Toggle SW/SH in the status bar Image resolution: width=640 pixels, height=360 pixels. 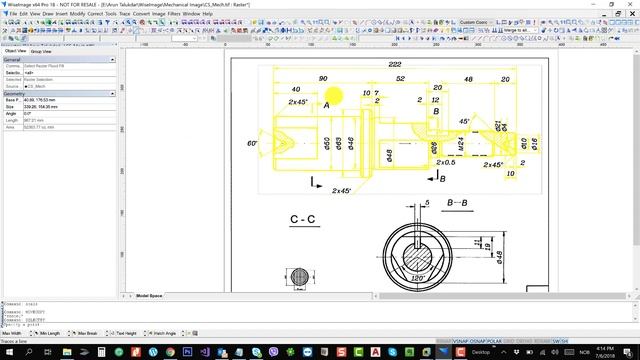tap(560, 341)
